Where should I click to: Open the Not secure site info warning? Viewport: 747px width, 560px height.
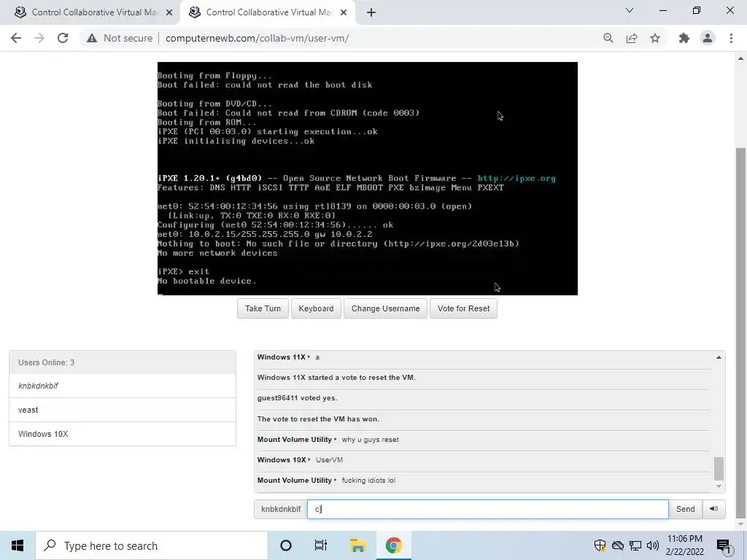pos(120,38)
